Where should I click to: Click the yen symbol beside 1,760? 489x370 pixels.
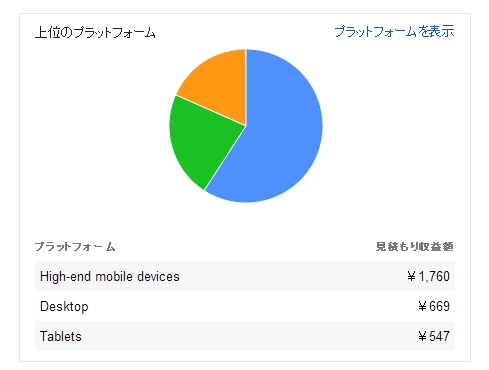[412, 276]
